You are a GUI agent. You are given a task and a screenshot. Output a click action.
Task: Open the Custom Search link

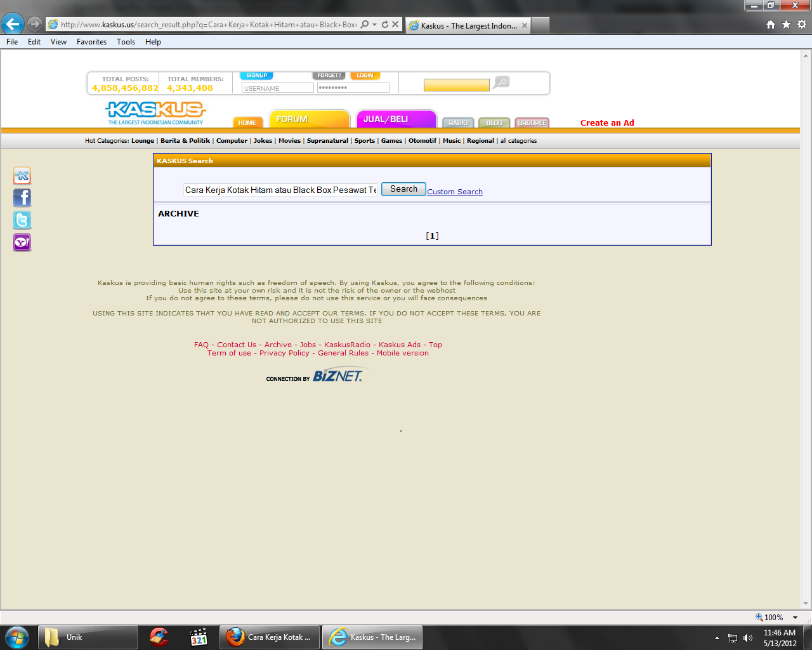[x=455, y=192]
